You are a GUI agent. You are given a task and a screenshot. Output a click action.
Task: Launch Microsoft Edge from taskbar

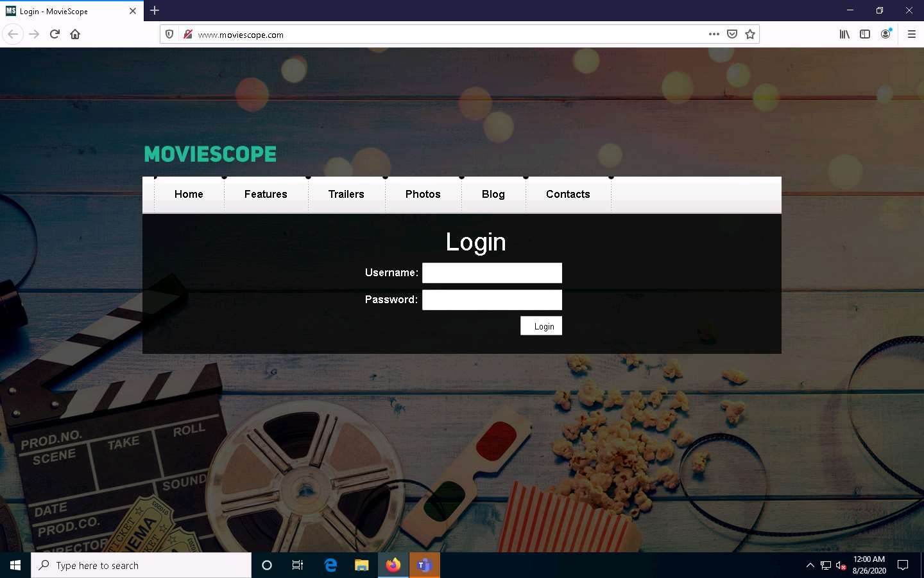[x=330, y=565]
